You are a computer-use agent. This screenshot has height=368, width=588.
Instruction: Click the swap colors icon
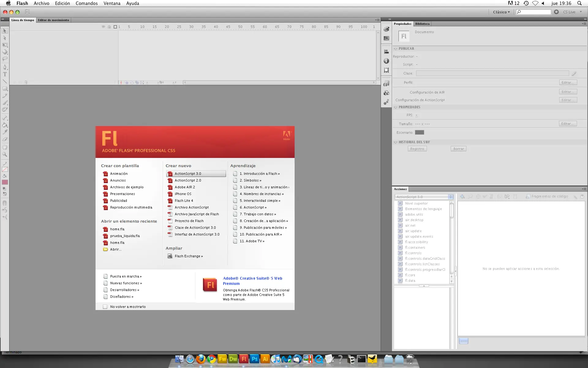5,194
